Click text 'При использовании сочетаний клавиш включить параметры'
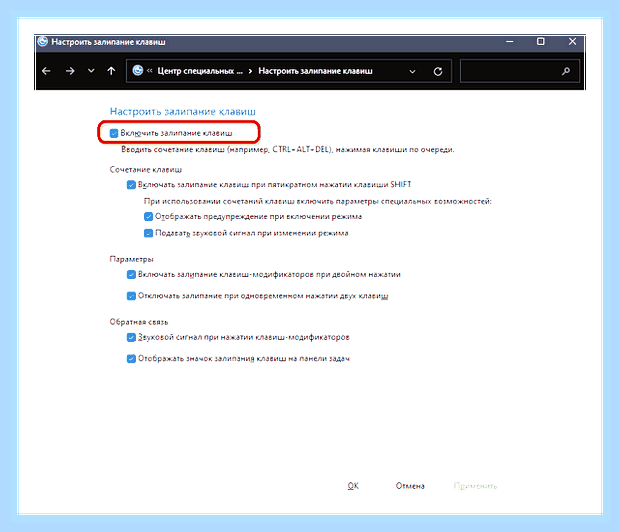620x532 pixels. pyautogui.click(x=318, y=201)
